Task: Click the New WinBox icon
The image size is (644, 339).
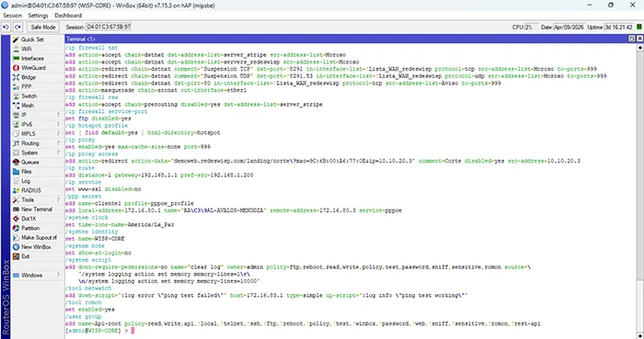Action: 16,247
